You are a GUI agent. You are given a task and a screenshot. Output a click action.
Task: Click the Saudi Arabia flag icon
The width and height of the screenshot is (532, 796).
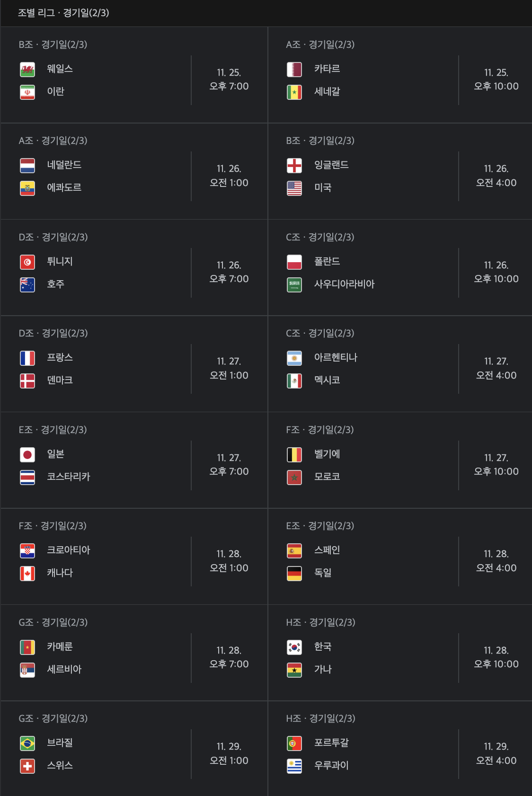pos(294,285)
